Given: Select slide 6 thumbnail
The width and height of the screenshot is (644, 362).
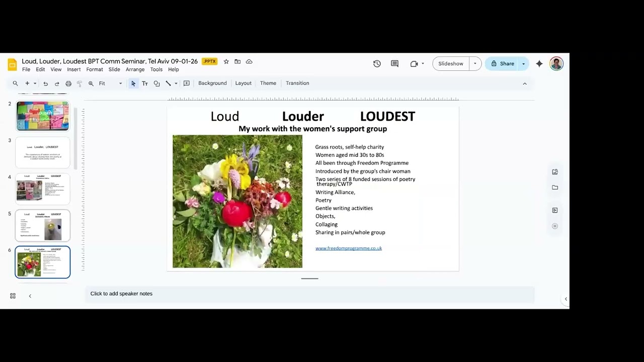Looking at the screenshot, I should 43,262.
